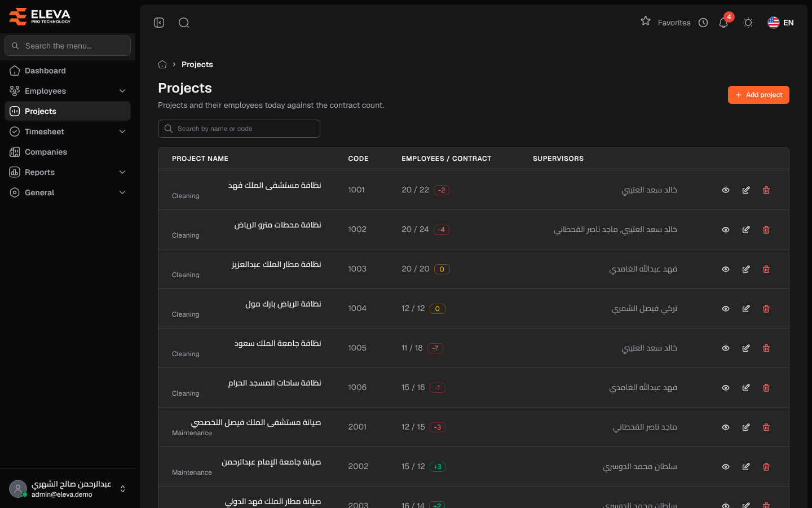Delete project 1006 trash icon
The width and height of the screenshot is (812, 508).
coord(766,388)
